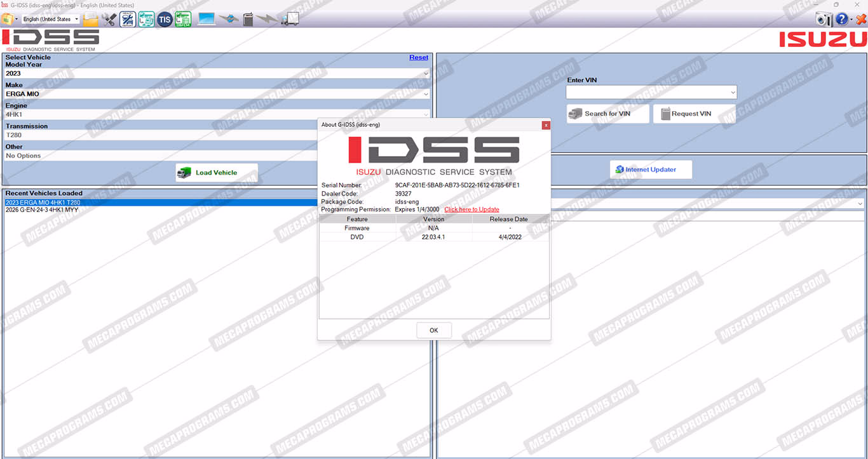Click the Version column header

coord(434,219)
